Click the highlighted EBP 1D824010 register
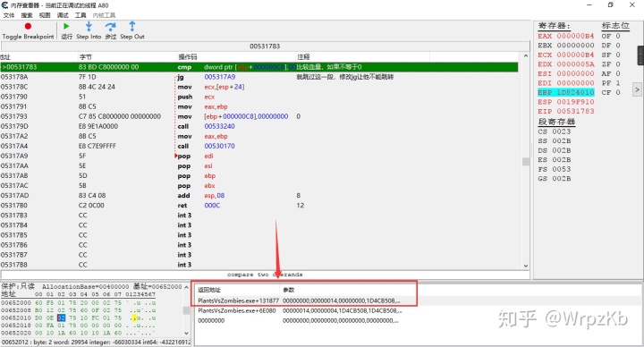644x347 pixels. 566,92
